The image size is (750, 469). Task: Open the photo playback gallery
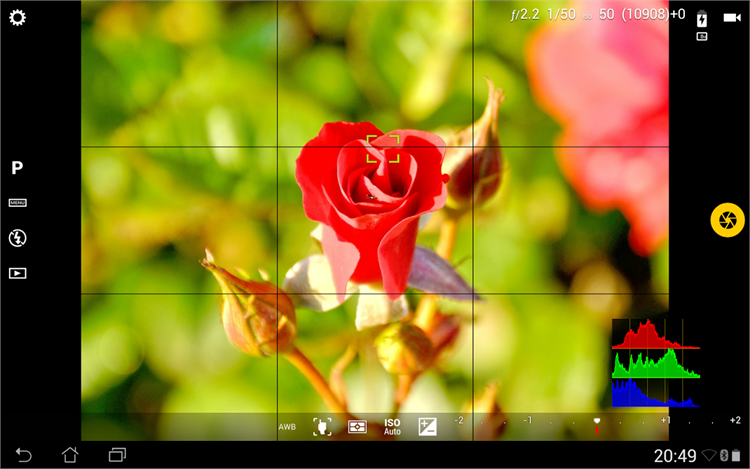[x=18, y=273]
